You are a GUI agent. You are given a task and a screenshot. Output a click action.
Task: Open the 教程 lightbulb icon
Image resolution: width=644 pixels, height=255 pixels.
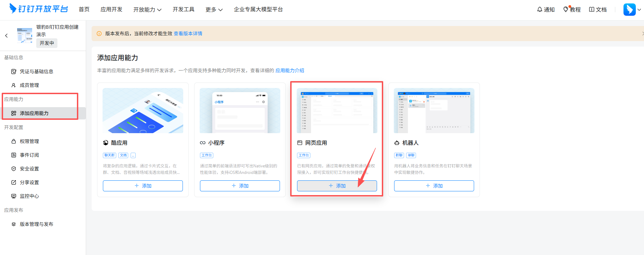point(566,9)
